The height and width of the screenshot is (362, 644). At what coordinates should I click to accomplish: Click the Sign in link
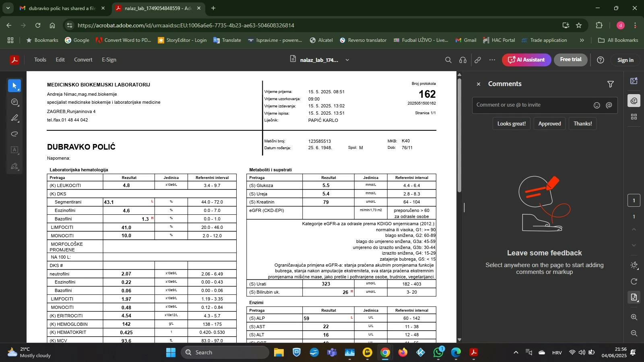point(625,60)
